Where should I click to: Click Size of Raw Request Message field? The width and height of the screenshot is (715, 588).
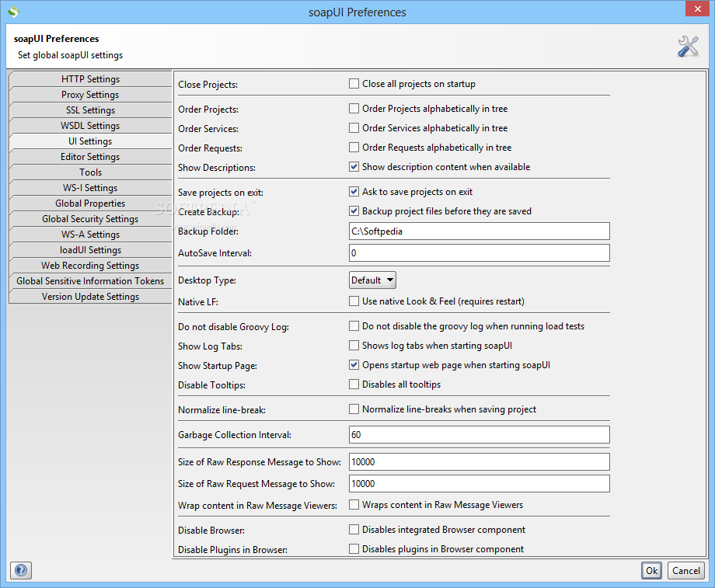(x=480, y=484)
